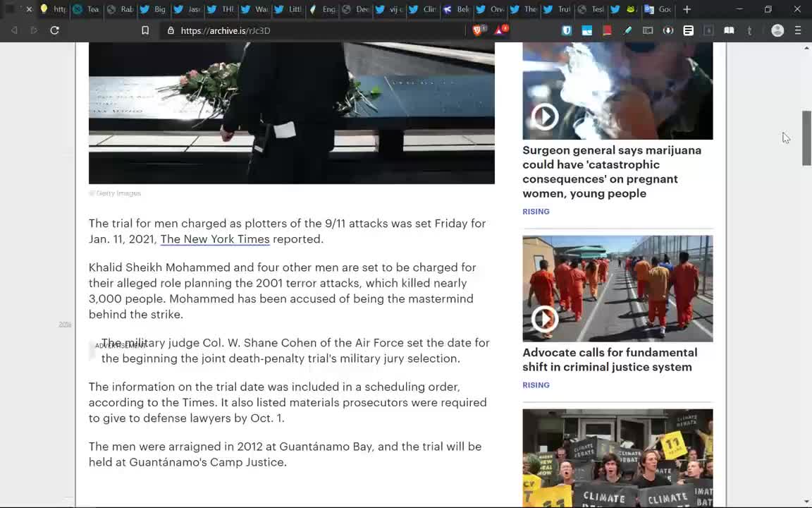Viewport: 812px width, 508px height.
Task: Open the climate protest thumbnail story
Action: coord(617,458)
